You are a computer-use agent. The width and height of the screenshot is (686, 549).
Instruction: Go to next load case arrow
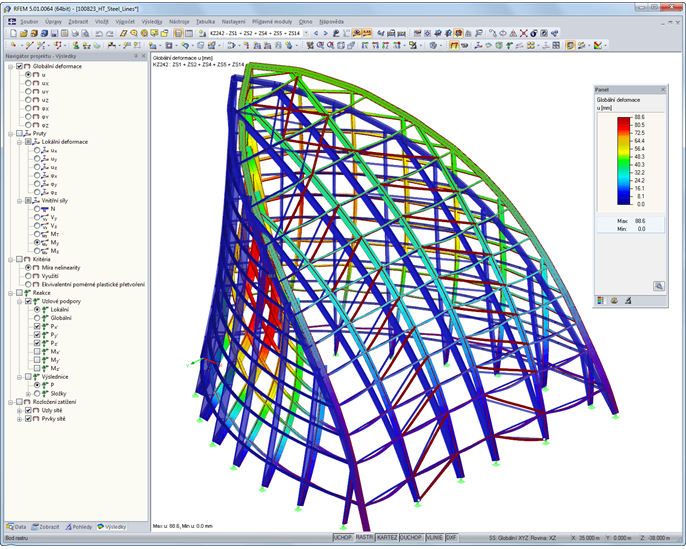(326, 33)
